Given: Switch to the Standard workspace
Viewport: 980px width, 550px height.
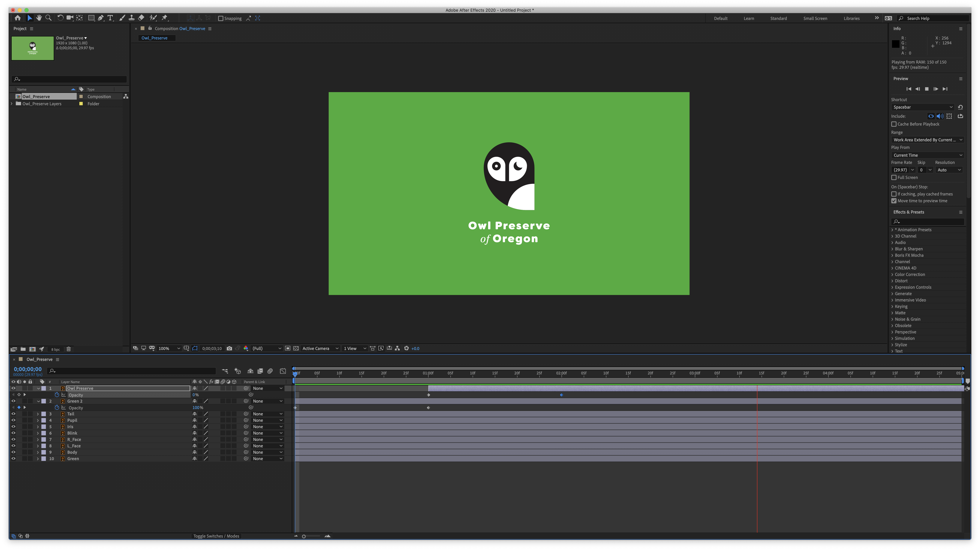Looking at the screenshot, I should click(778, 18).
